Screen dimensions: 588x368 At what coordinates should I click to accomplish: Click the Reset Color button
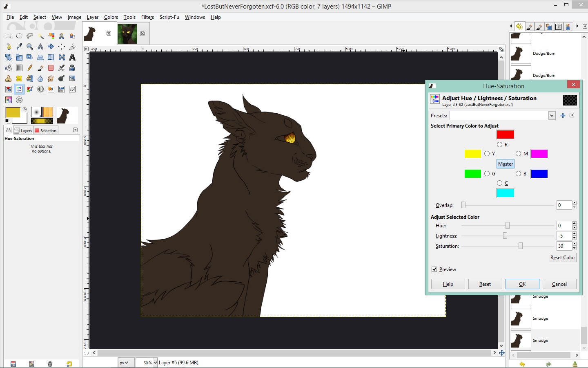pos(563,257)
